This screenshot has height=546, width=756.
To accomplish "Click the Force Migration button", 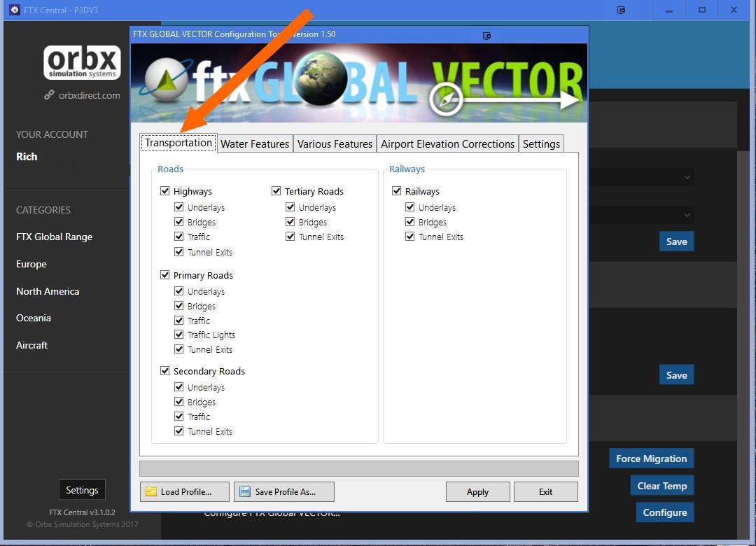I will pyautogui.click(x=652, y=458).
